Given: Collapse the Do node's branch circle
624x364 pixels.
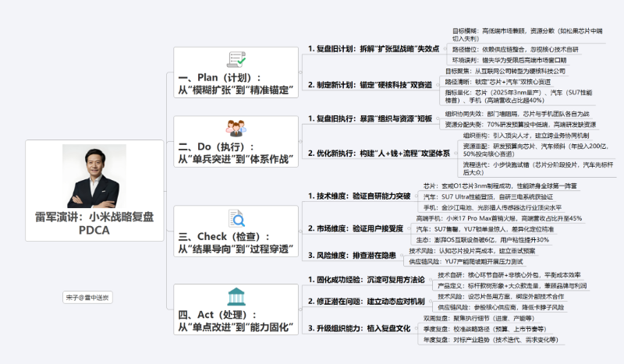Looking at the screenshot, I should click(x=300, y=142).
